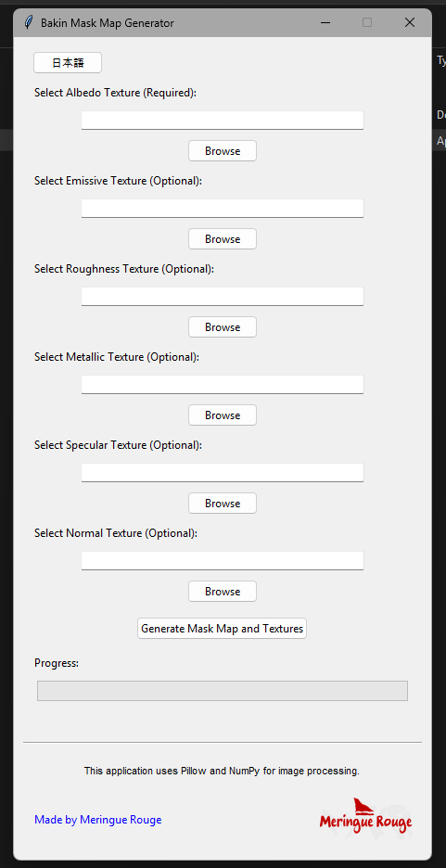
Task: Close the Bakin Mask Map Generator window
Action: click(410, 22)
